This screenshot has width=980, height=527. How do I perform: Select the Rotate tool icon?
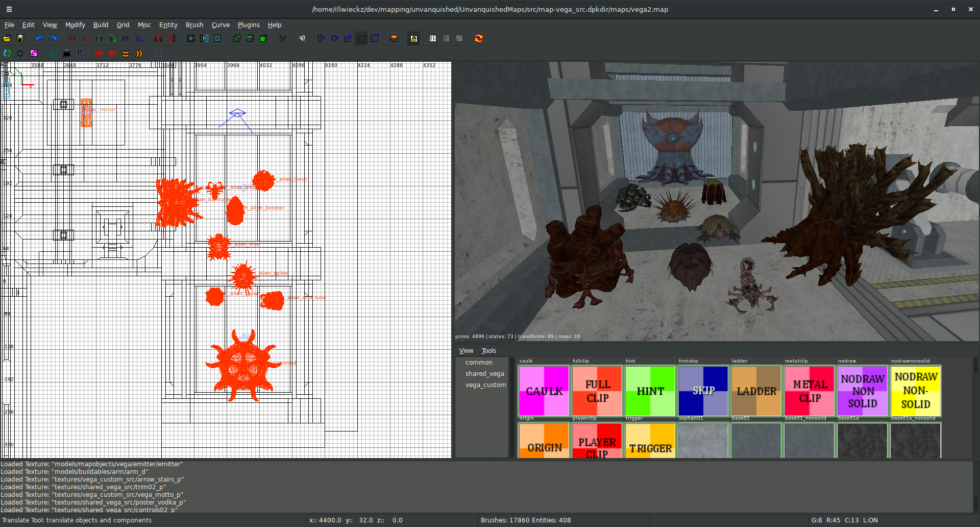[x=335, y=38]
